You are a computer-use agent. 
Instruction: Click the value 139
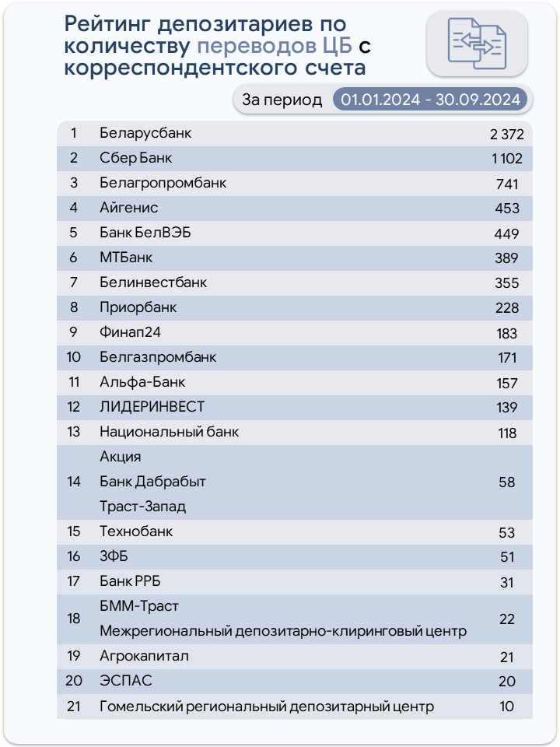(506, 408)
